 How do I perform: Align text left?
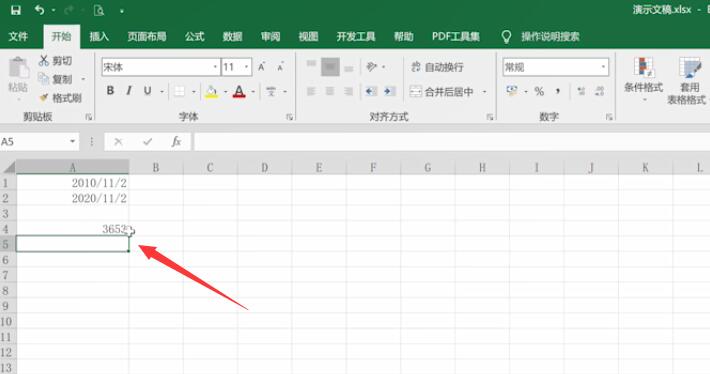coord(311,91)
